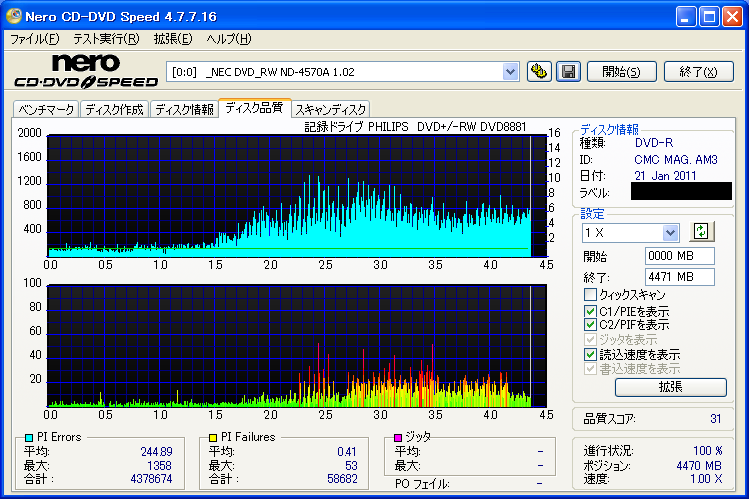Click the PI Errors upper graph area
This screenshot has width=749, height=499.
coord(297,196)
